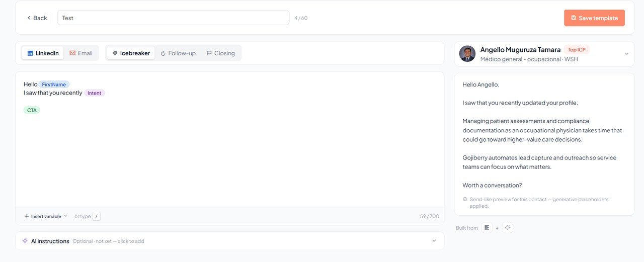Screen dimensions: 644x262
Task: Click the preview info icon near Send-like preview
Action: [465, 200]
